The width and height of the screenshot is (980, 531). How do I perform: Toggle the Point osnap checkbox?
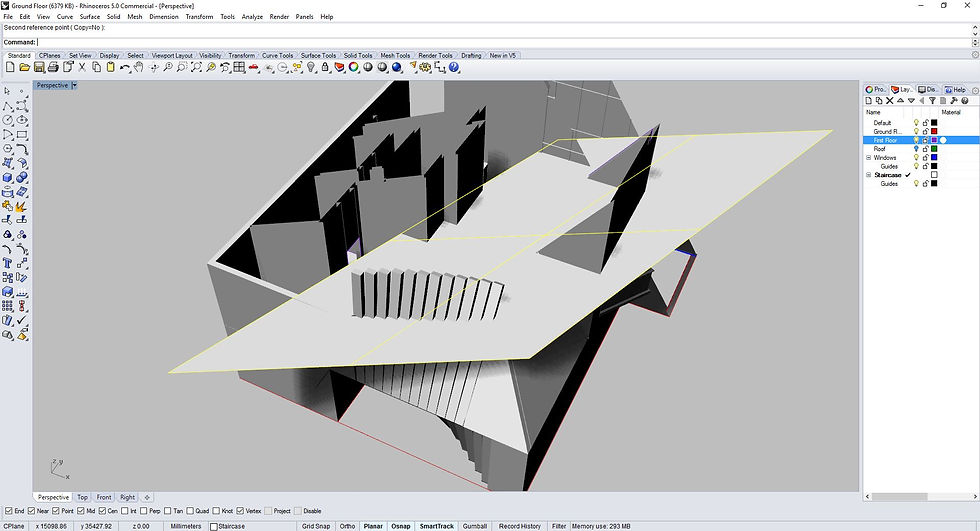(x=56, y=511)
